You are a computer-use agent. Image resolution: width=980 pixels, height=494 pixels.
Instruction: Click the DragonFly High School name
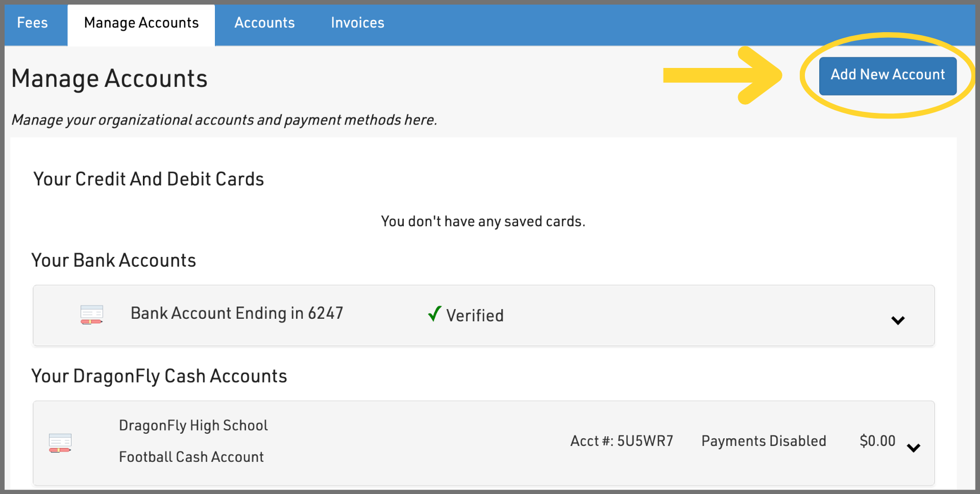point(193,426)
